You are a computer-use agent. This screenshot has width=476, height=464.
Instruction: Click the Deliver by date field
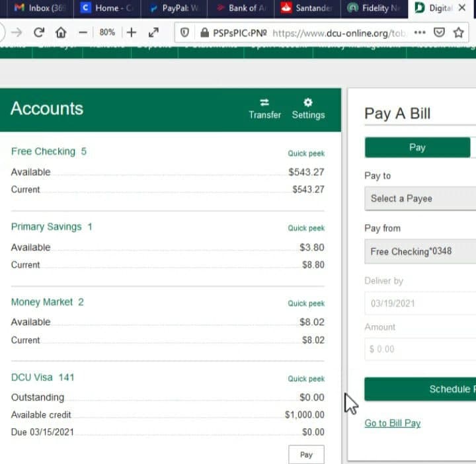pos(419,303)
